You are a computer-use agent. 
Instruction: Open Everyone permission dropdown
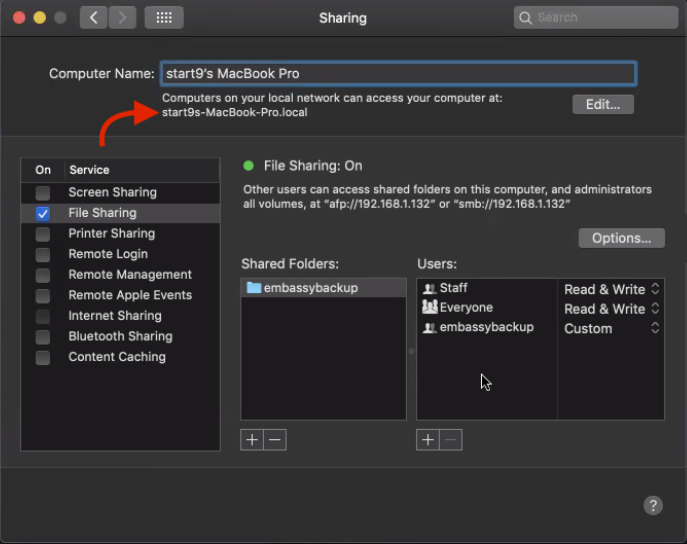point(611,309)
